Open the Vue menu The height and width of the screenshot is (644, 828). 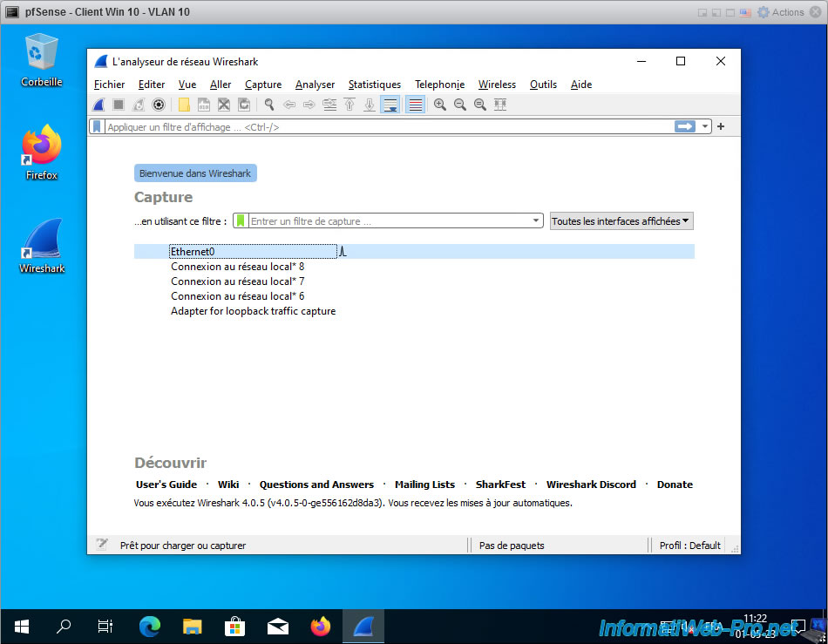tap(187, 85)
